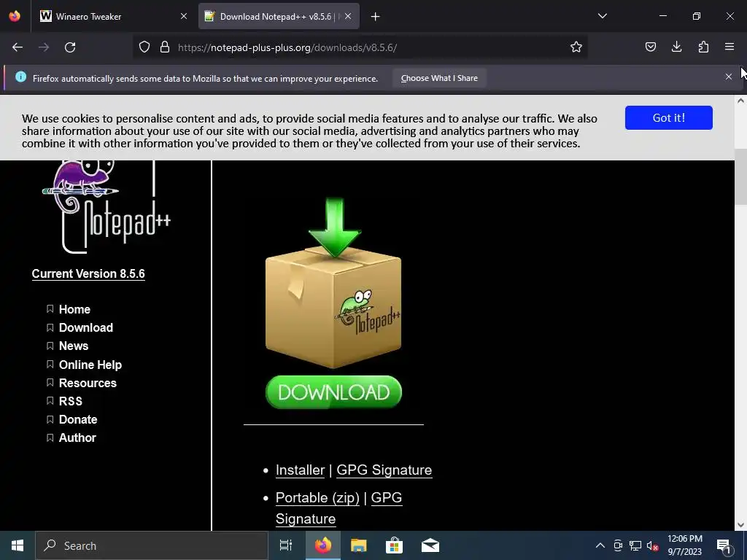Viewport: 747px width, 560px height.
Task: Open the News sidebar item
Action: [x=74, y=346]
